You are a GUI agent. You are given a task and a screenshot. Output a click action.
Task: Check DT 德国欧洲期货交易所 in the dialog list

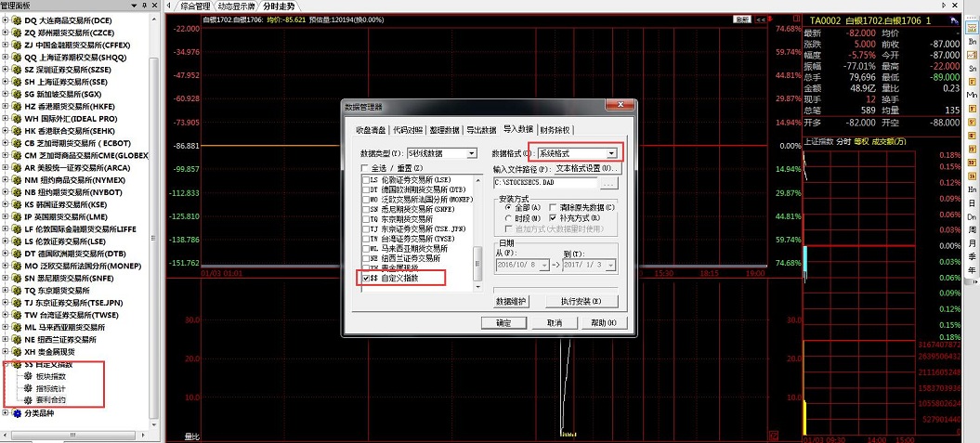tap(366, 189)
